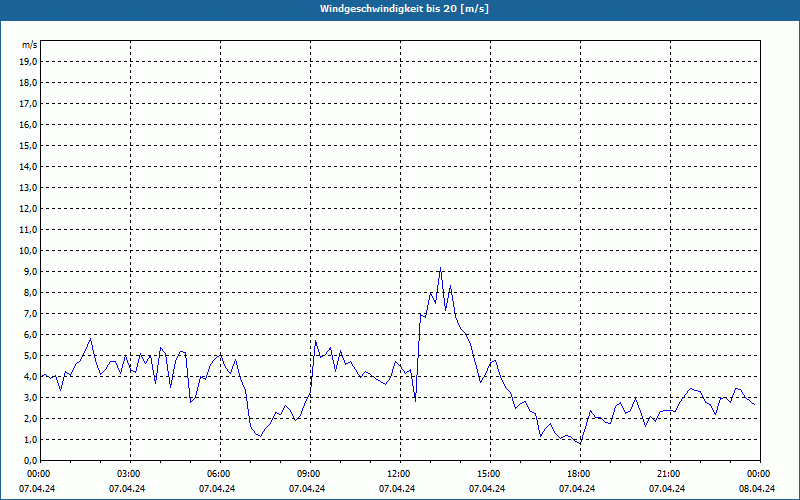Click the 7,0 y-axis label
Viewport: 800px width, 500px height.
click(30, 313)
